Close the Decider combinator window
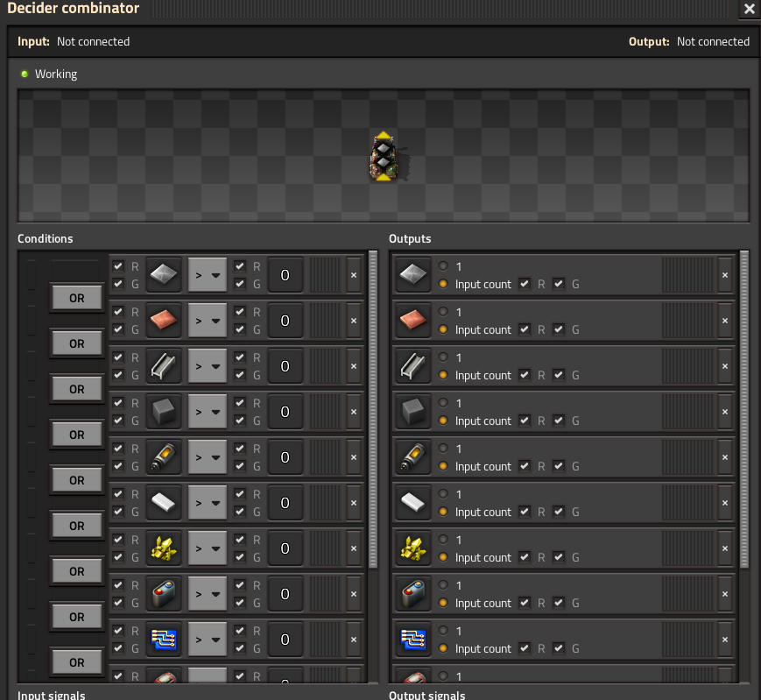The height and width of the screenshot is (700, 761). click(750, 9)
